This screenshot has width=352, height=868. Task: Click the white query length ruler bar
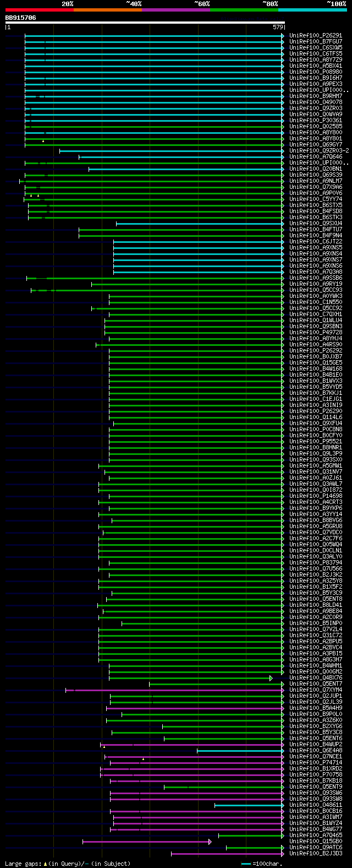[145, 23]
